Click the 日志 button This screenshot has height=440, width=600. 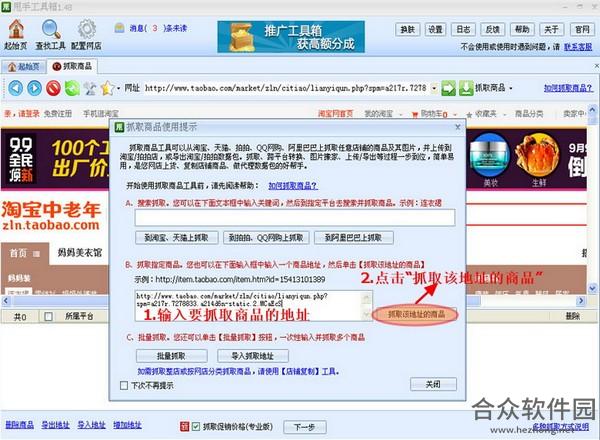tap(463, 29)
